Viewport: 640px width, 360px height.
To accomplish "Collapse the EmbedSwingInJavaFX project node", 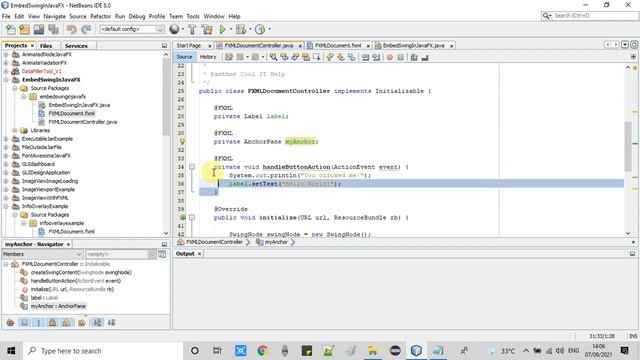I will click(x=6, y=80).
